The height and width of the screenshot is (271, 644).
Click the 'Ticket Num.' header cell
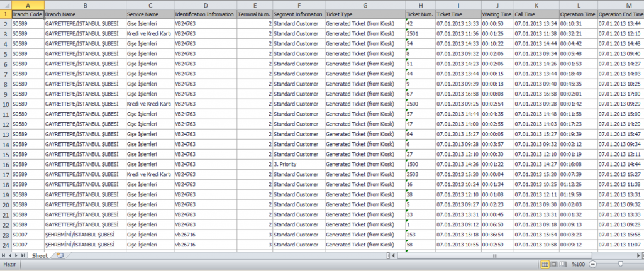point(420,14)
